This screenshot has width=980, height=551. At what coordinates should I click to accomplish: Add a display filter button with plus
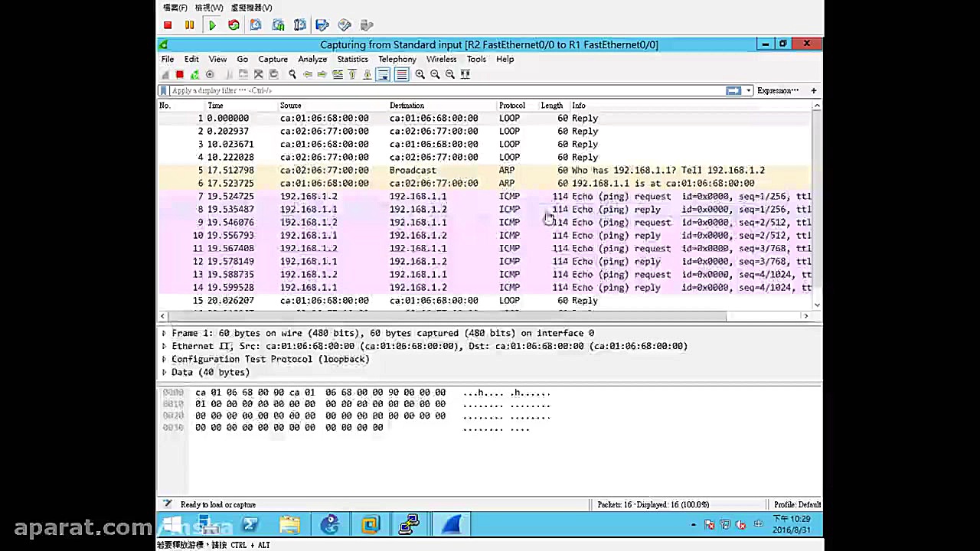click(814, 90)
